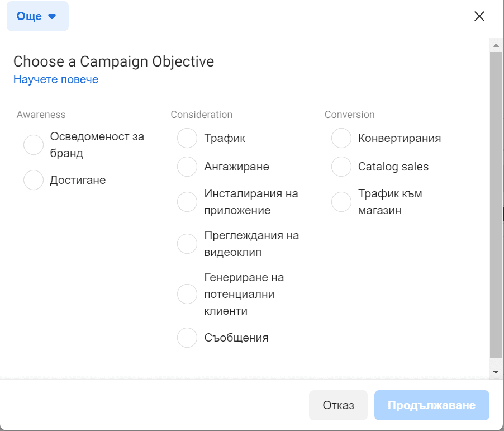The image size is (504, 431).
Task: Click the scrollbar down arrow
Action: click(496, 371)
